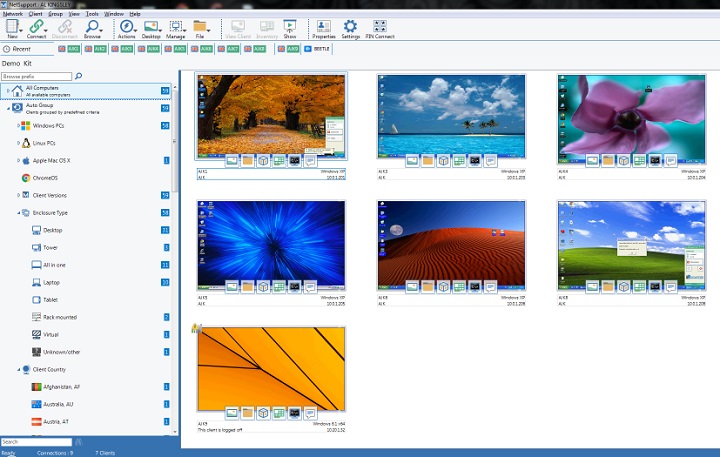Image resolution: width=720 pixels, height=457 pixels.
Task: Open the Help menu
Action: (135, 14)
